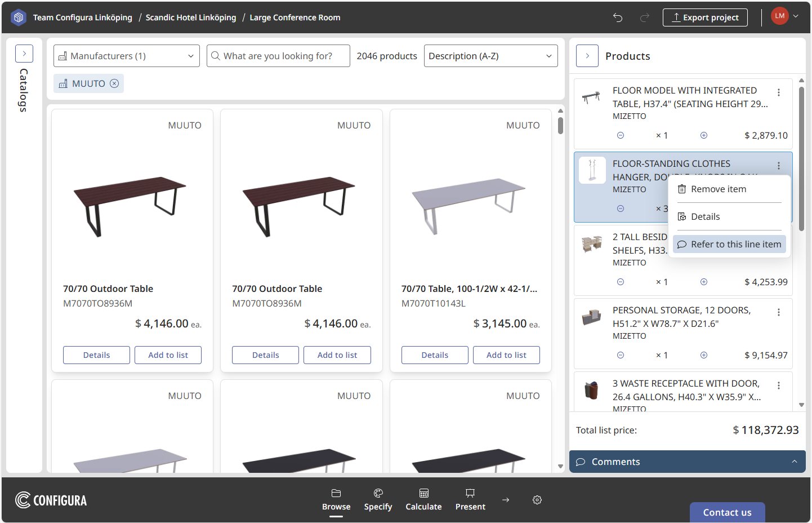This screenshot has width=812, height=523.
Task: Switch to the Present tab
Action: pos(470,500)
